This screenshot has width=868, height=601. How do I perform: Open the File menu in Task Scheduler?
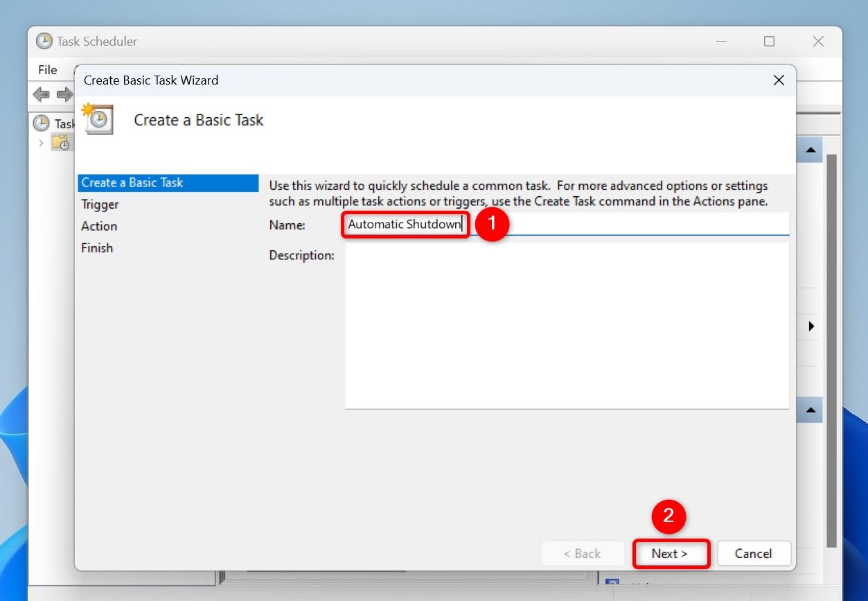48,69
